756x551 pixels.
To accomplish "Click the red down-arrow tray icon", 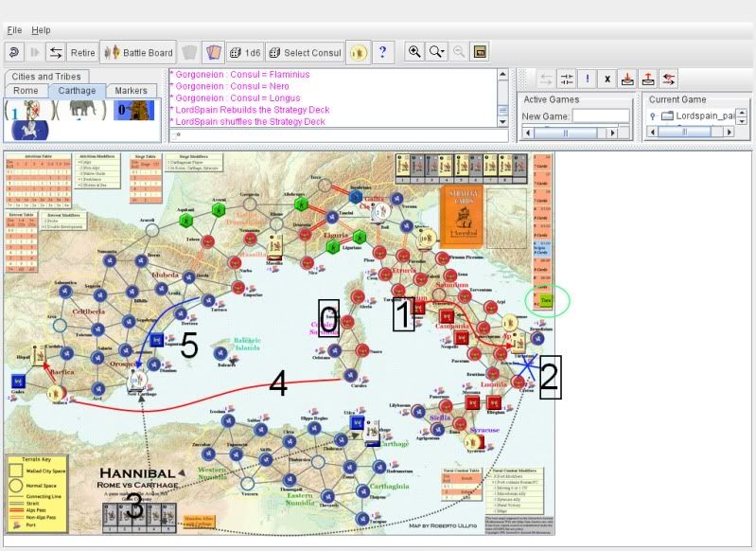I will tap(627, 79).
